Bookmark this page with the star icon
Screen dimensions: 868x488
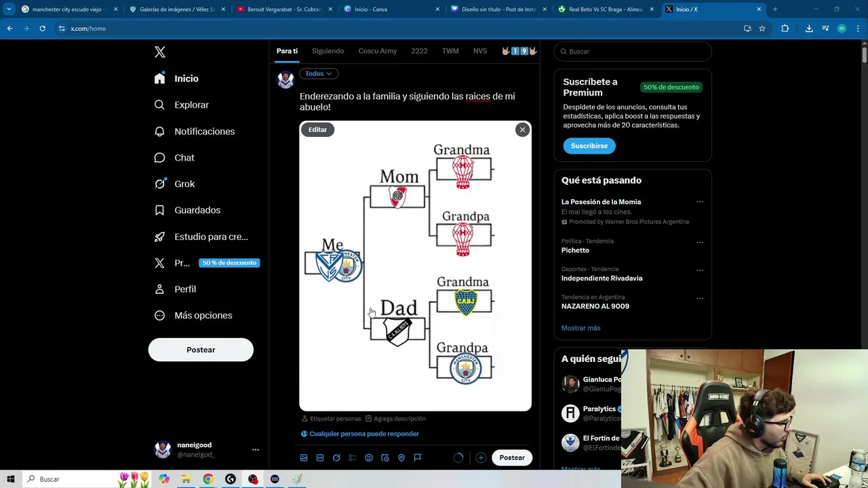pos(762,28)
